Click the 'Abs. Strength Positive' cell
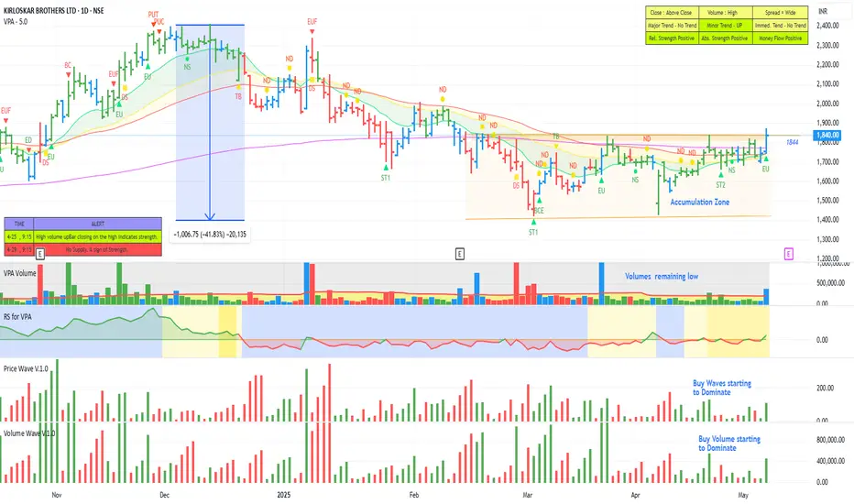The width and height of the screenshot is (854, 504). 726,38
